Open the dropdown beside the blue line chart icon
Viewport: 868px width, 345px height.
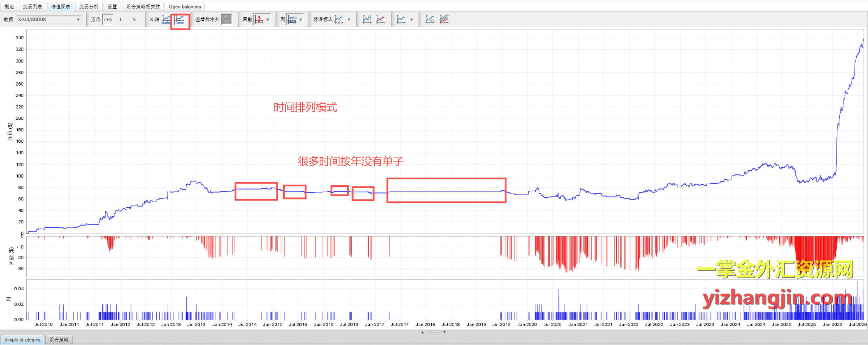[x=411, y=19]
